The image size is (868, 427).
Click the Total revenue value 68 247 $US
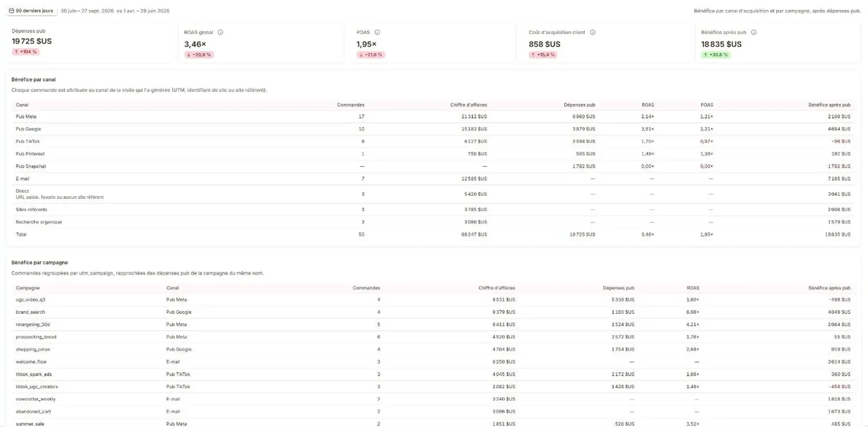(x=474, y=234)
